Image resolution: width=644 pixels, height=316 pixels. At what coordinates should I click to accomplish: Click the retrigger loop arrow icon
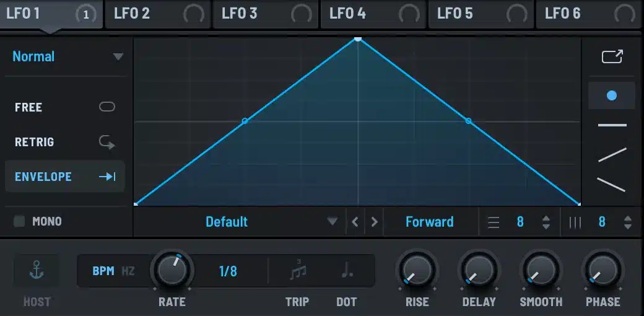107,142
